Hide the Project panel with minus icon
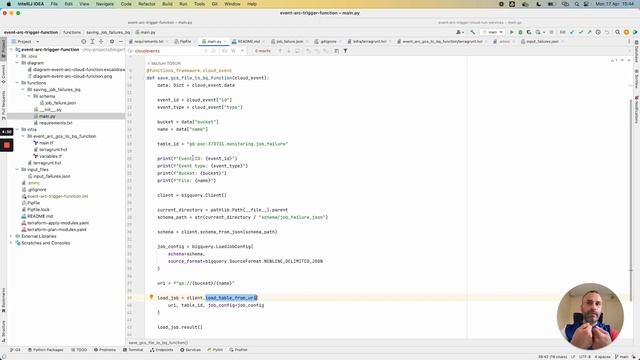Image resolution: width=640 pixels, height=360 pixels. (120, 41)
